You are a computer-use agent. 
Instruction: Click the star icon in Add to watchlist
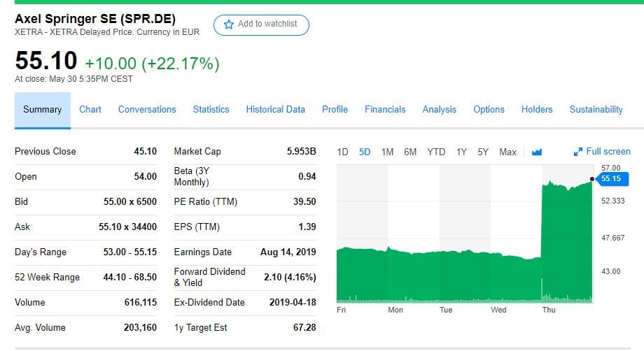click(229, 24)
